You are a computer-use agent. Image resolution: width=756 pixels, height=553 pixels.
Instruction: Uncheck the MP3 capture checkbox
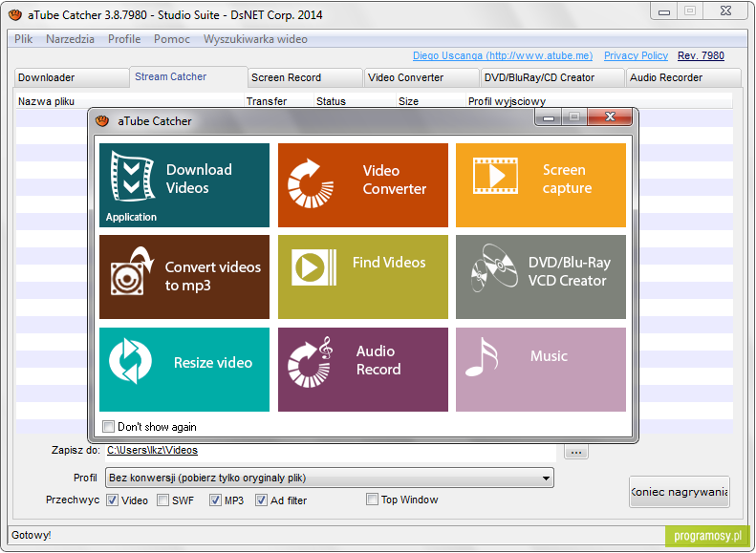tap(215, 500)
